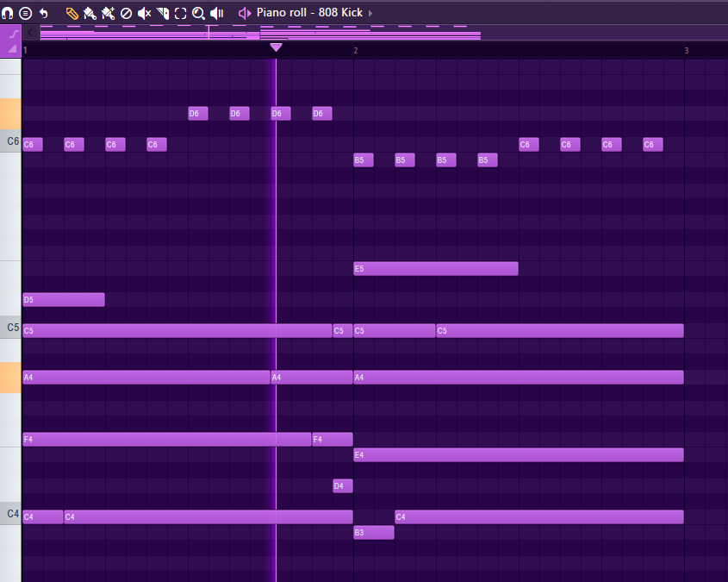Select the Paint brush tool
This screenshot has height=582, width=728.
[x=90, y=13]
